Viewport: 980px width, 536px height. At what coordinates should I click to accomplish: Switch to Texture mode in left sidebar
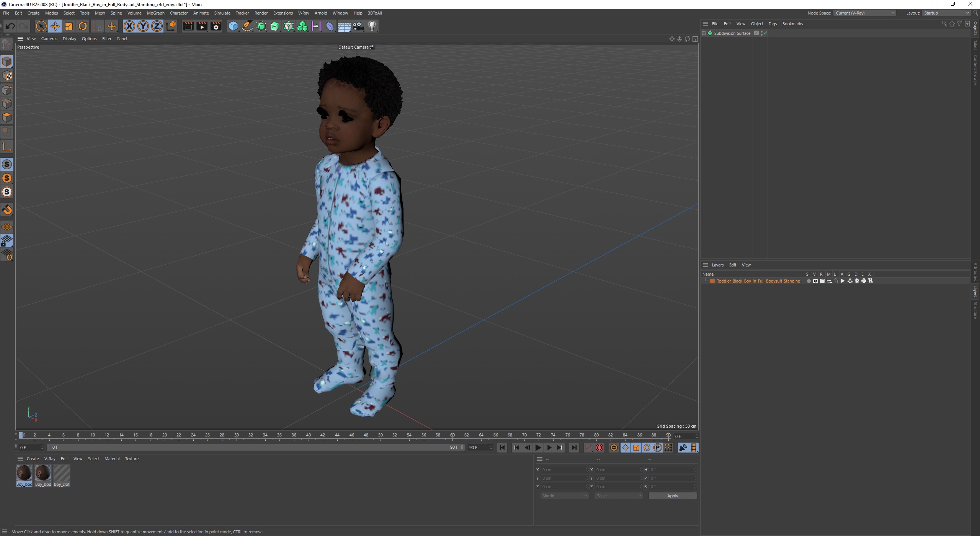pos(7,76)
